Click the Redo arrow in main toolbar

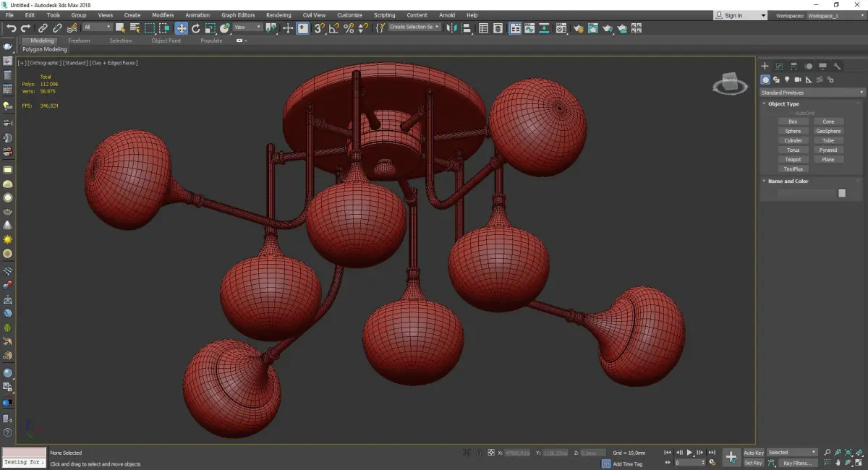(25, 28)
